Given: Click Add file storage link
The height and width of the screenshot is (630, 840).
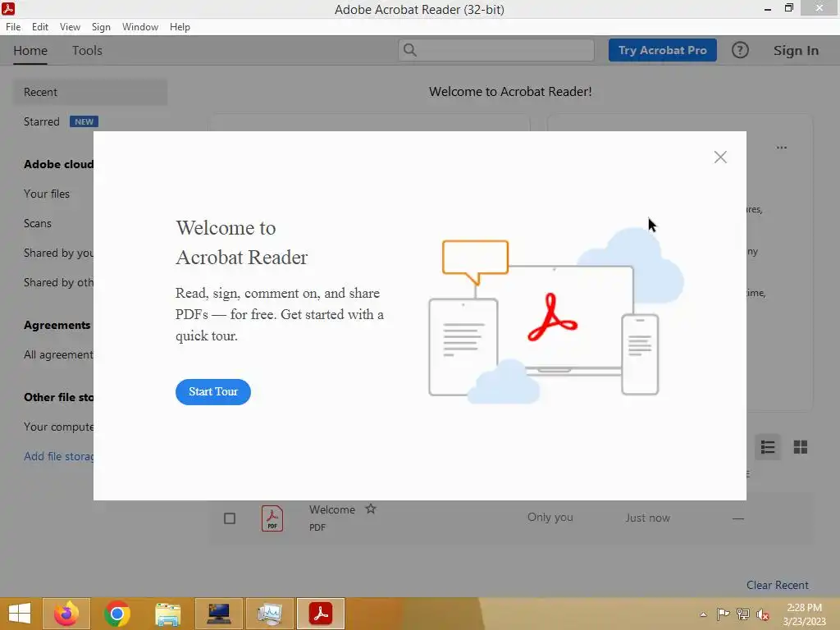Looking at the screenshot, I should 58,456.
